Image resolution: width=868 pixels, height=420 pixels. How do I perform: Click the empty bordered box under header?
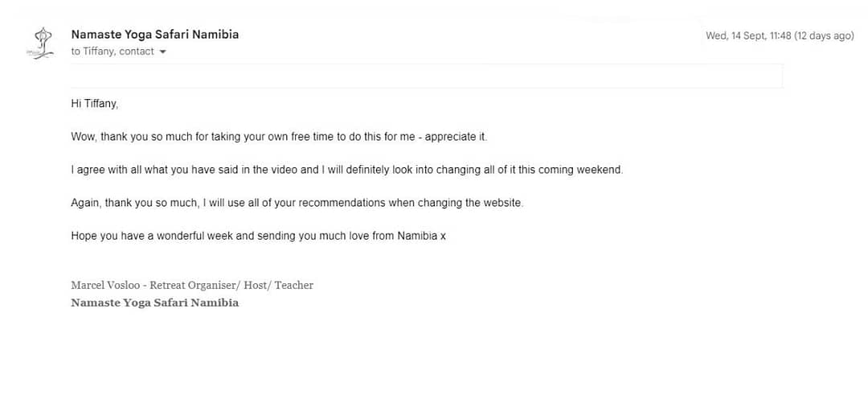point(426,76)
